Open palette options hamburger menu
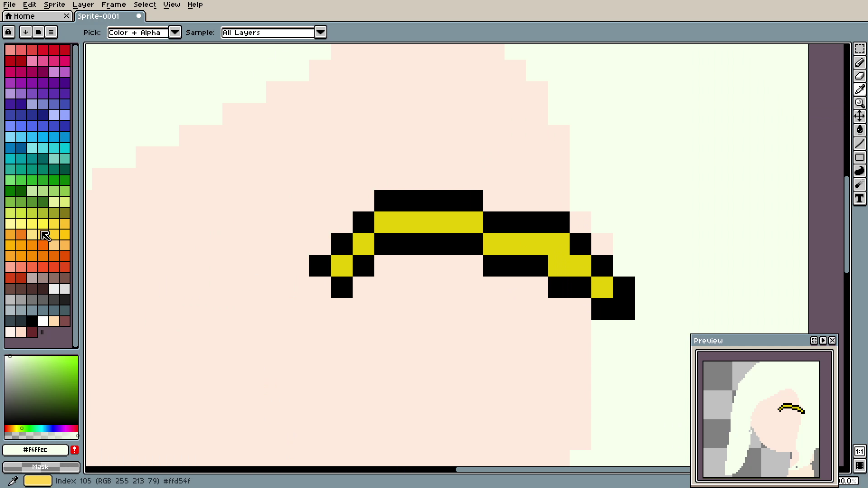Viewport: 868px width, 488px height. pos(51,32)
